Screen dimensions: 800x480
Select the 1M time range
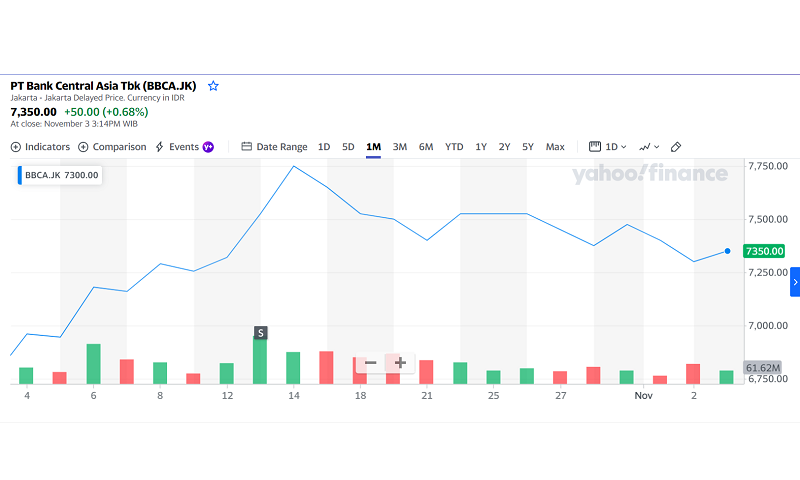[x=373, y=147]
